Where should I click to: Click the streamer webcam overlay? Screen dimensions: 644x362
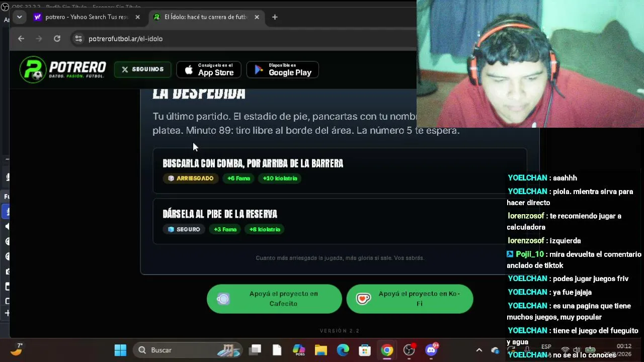click(530, 64)
